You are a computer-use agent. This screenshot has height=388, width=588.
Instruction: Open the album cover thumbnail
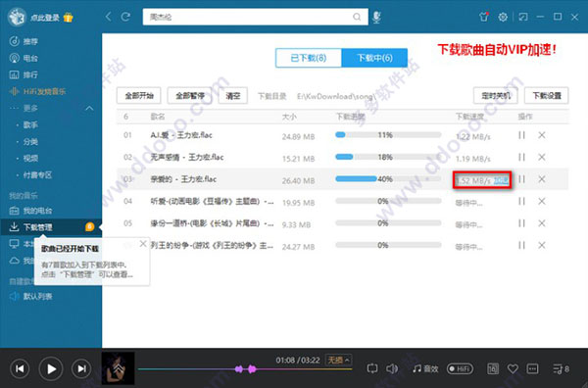(x=118, y=368)
